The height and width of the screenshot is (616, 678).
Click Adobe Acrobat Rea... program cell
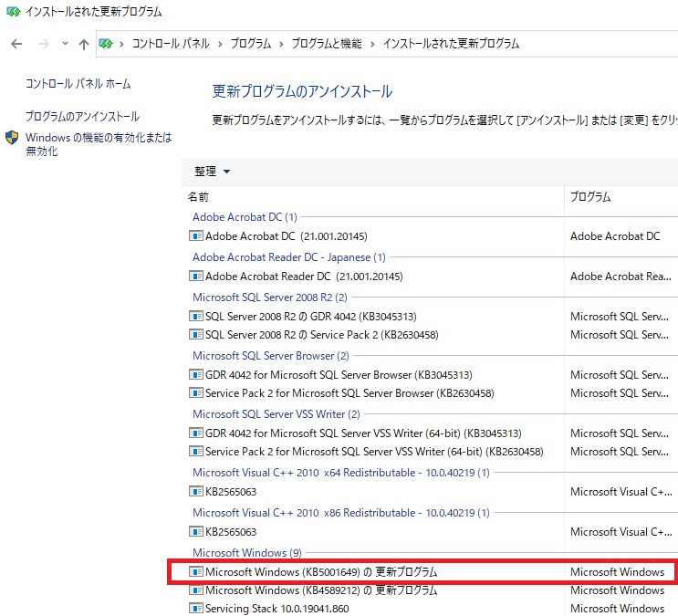pyautogui.click(x=621, y=276)
